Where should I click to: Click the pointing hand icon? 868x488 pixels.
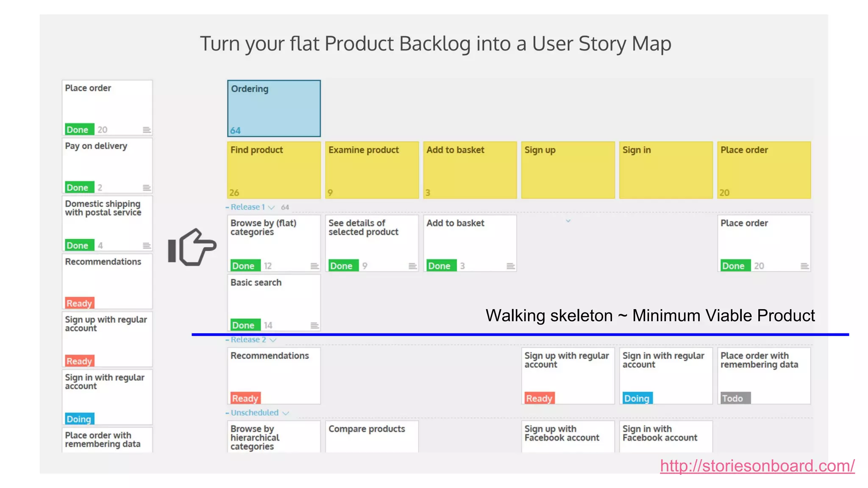click(x=192, y=247)
